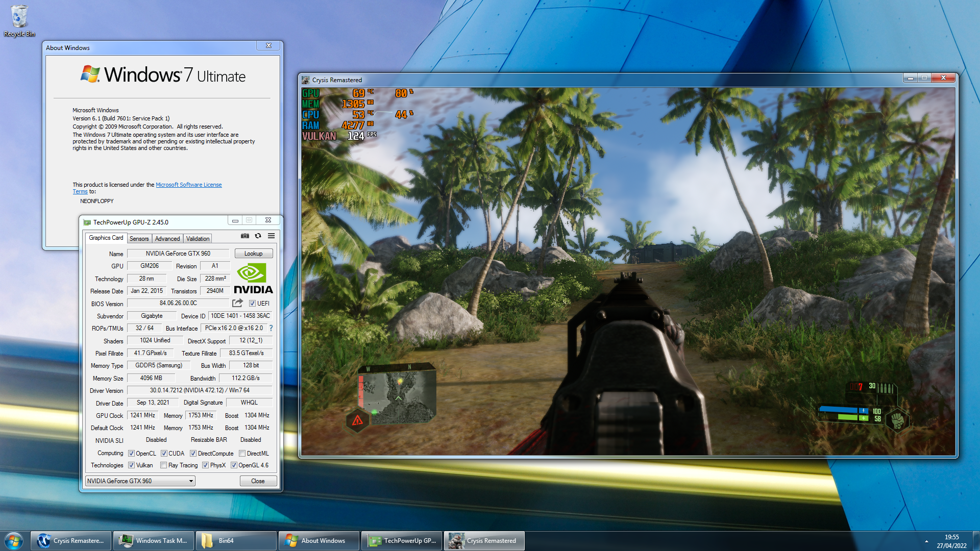Open the Recycle Bin desktop icon

click(x=19, y=20)
